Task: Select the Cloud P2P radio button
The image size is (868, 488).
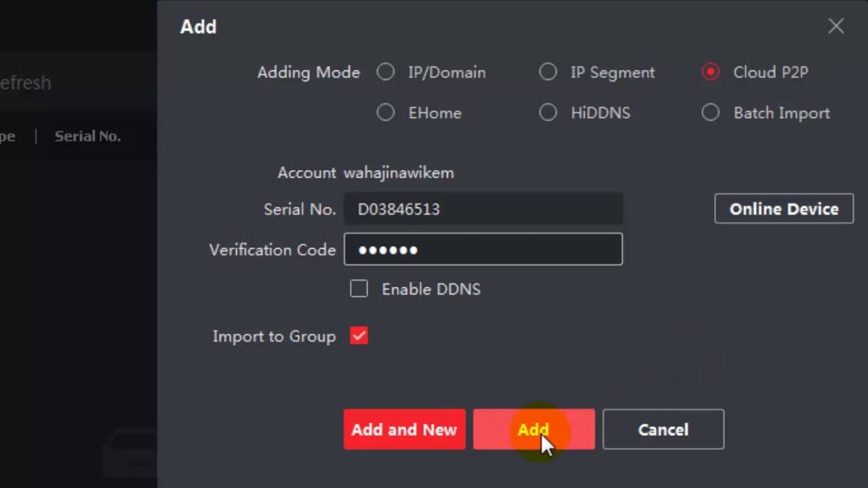Action: (711, 72)
